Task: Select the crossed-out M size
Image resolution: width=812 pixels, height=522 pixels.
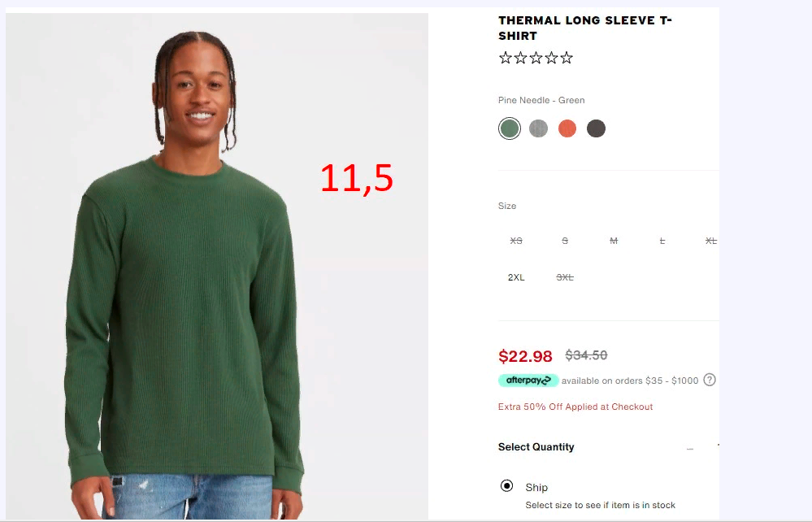Action: coord(614,241)
